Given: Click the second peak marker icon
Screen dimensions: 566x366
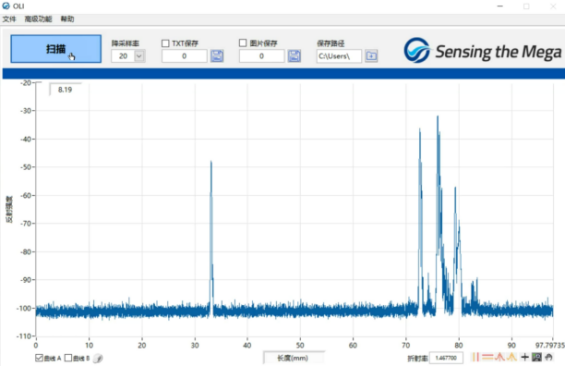Looking at the screenshot, I should 512,357.
